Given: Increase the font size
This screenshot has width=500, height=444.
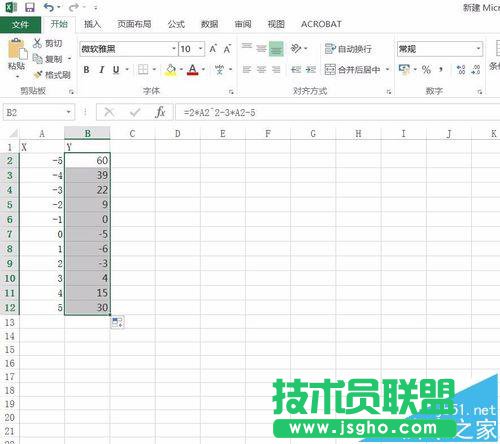Looking at the screenshot, I should pyautogui.click(x=213, y=49).
